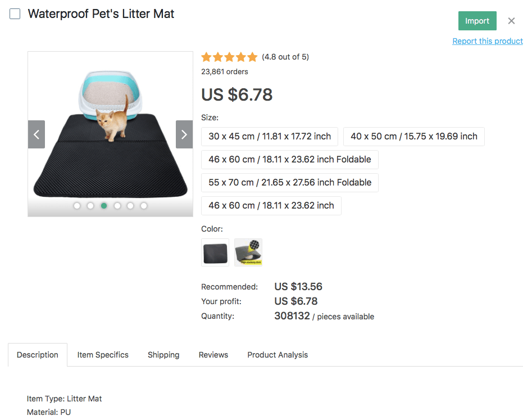Pick the 46 x 60 cm Foldable size

[290, 160]
